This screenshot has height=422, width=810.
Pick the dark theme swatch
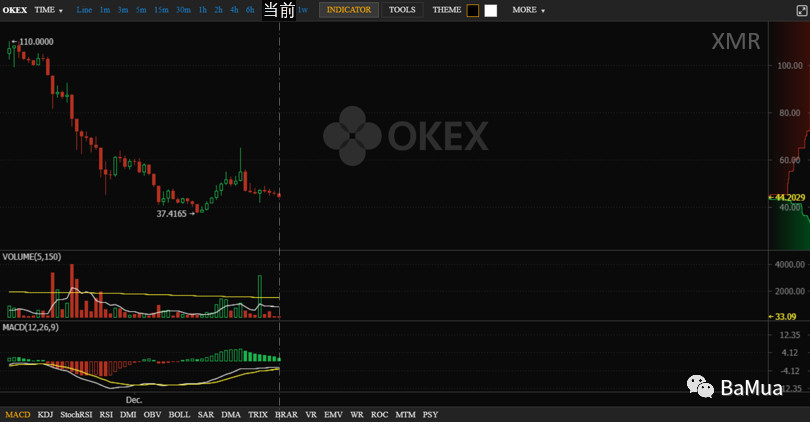(x=473, y=11)
